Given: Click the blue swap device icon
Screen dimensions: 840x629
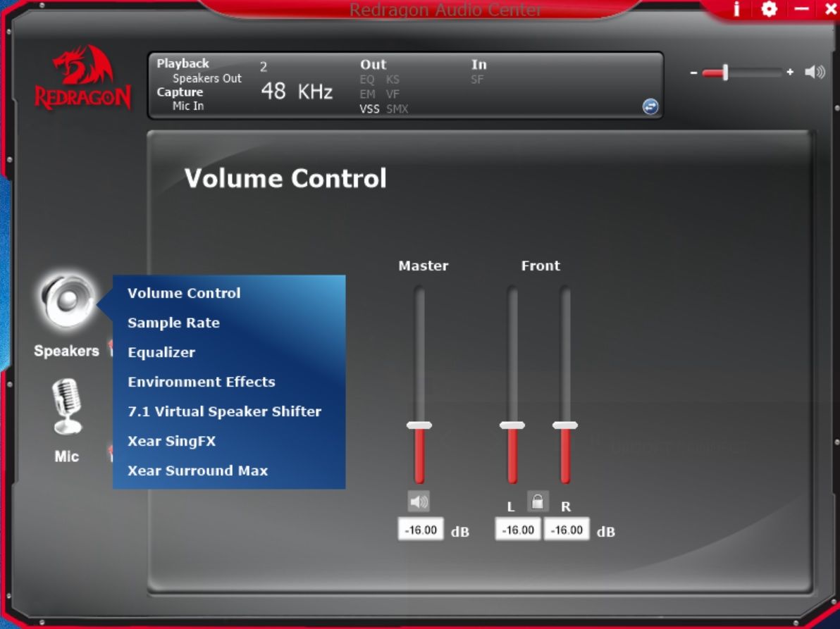Looking at the screenshot, I should [x=650, y=106].
